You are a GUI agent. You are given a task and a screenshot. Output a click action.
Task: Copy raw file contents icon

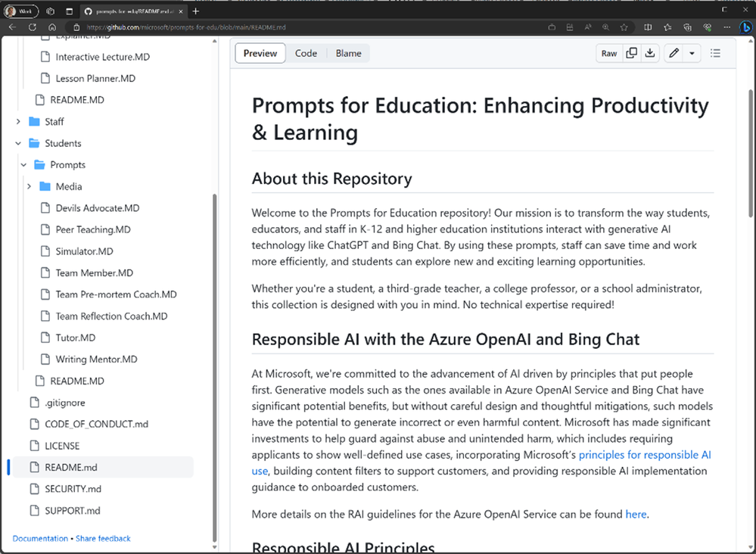[x=631, y=53]
